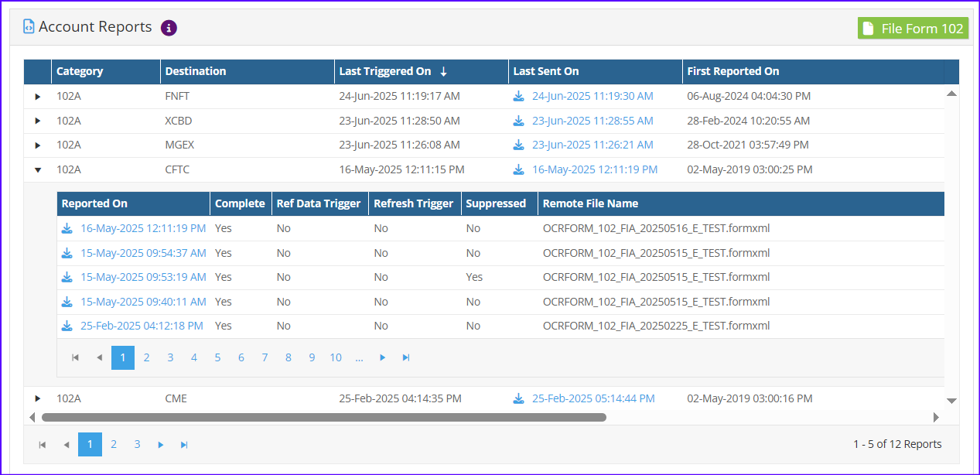Download sub-report from 15-May-2025 09:40:11 AM
This screenshot has height=475, width=980.
coord(67,302)
